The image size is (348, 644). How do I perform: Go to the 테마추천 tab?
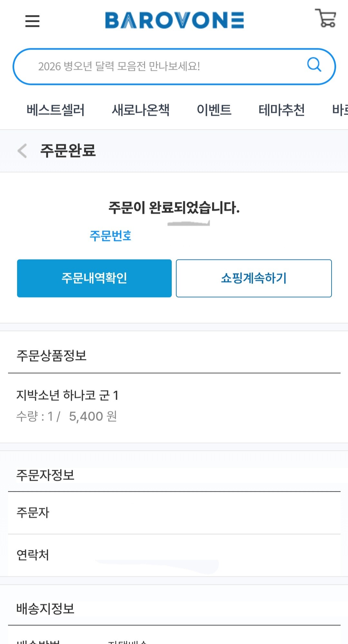(282, 110)
